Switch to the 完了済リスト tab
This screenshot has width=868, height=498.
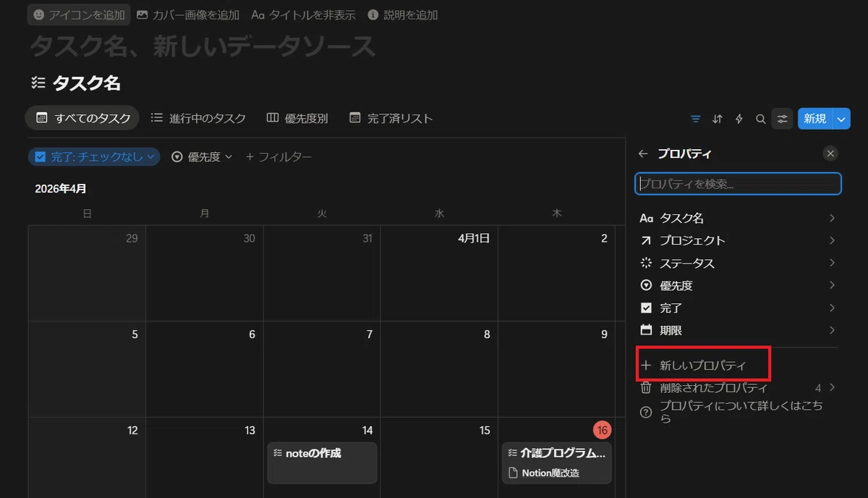[x=391, y=118]
